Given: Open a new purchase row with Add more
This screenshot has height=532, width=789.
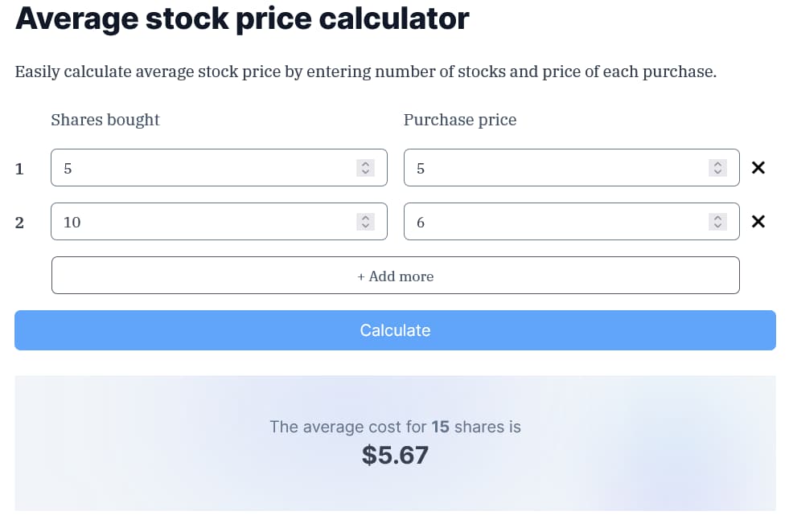Looking at the screenshot, I should [395, 275].
